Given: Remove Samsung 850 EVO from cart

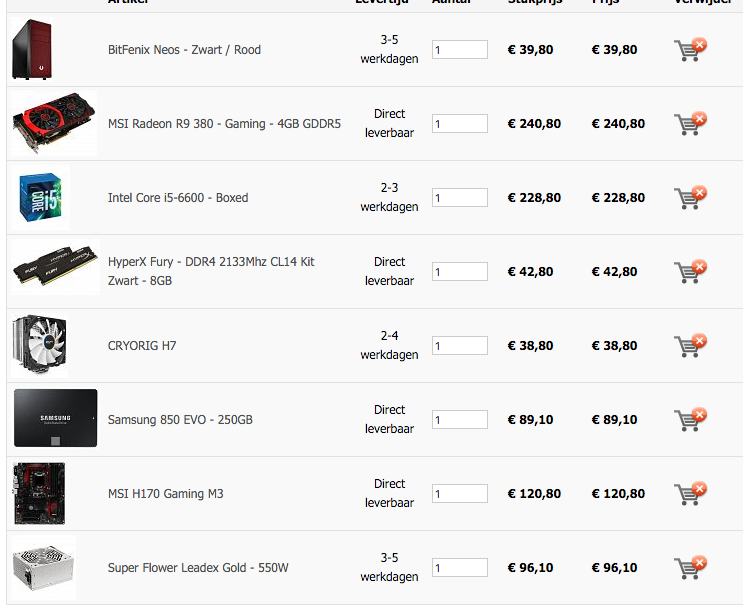Looking at the screenshot, I should 690,419.
